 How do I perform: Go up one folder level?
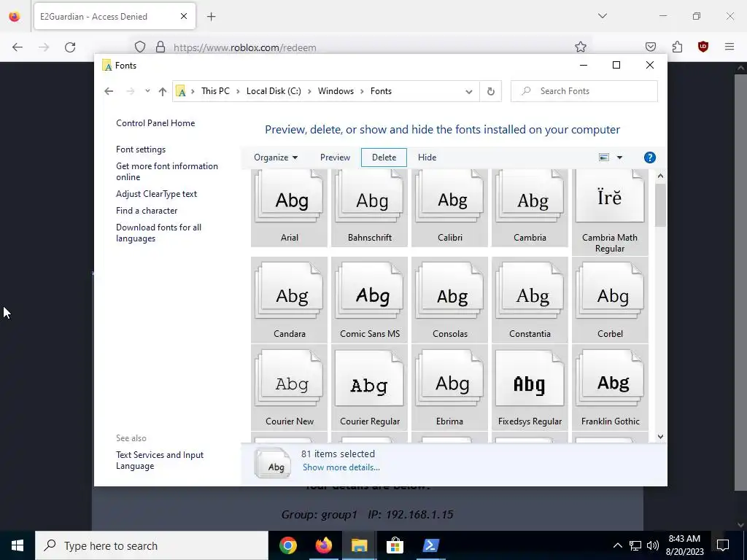point(163,91)
